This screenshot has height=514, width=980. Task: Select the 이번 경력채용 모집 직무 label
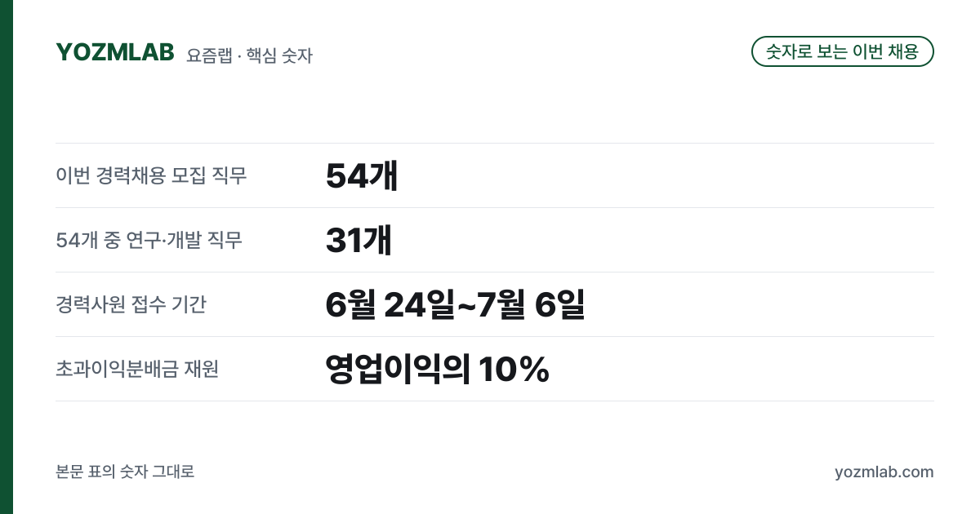(x=151, y=175)
